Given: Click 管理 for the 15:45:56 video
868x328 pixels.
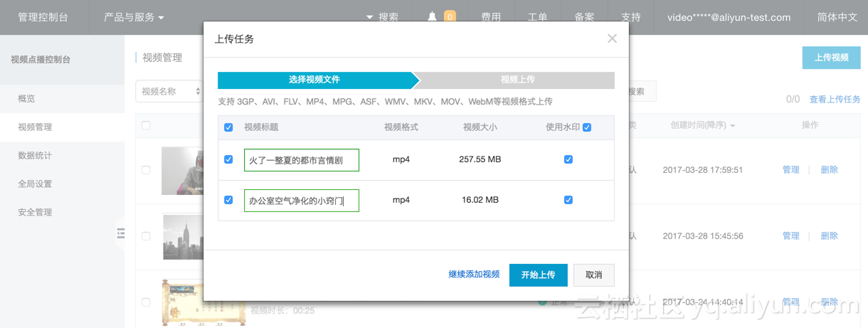Looking at the screenshot, I should click(791, 236).
